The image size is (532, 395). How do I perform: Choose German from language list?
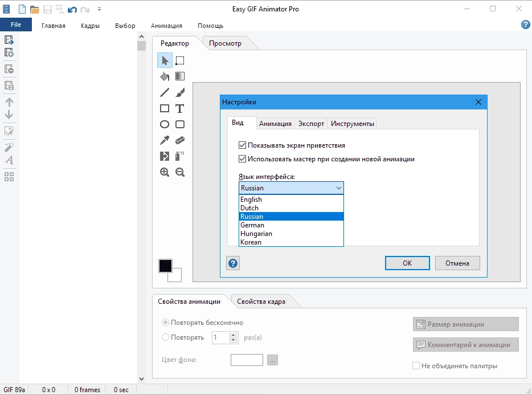click(291, 225)
